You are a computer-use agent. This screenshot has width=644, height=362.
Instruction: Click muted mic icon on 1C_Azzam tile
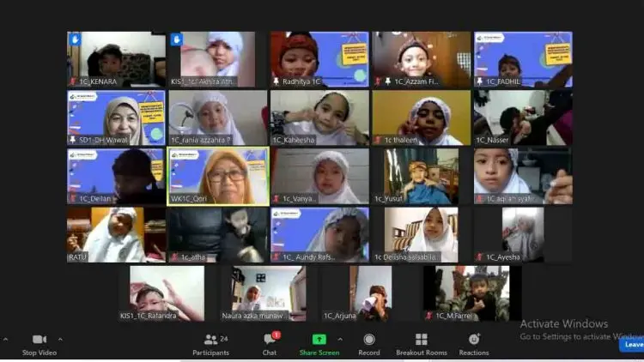coord(378,81)
